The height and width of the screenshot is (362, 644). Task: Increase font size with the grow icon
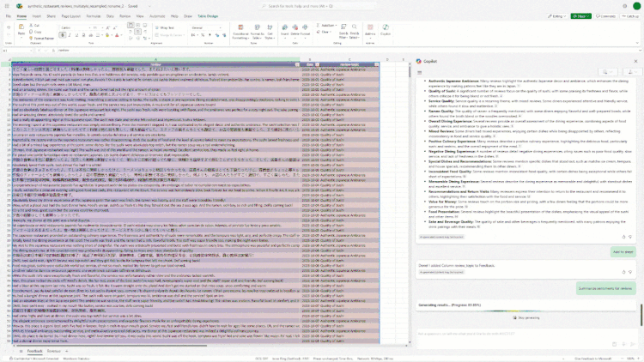pos(107,28)
